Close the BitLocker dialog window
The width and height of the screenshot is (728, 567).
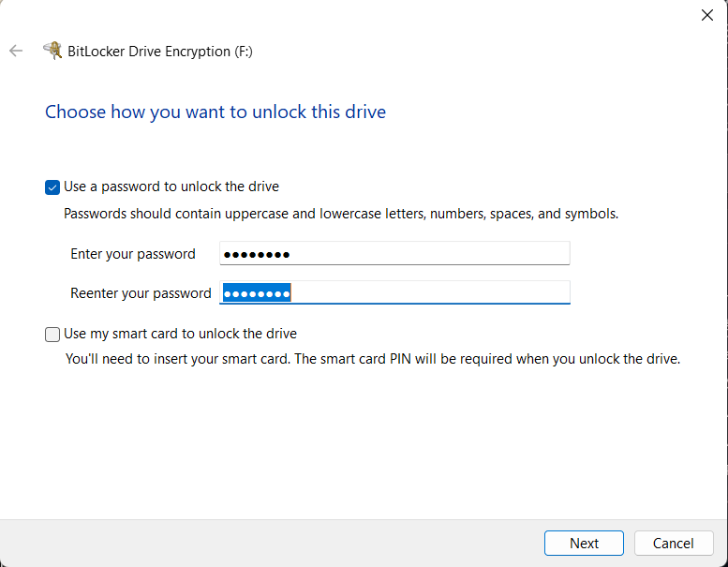tap(706, 15)
